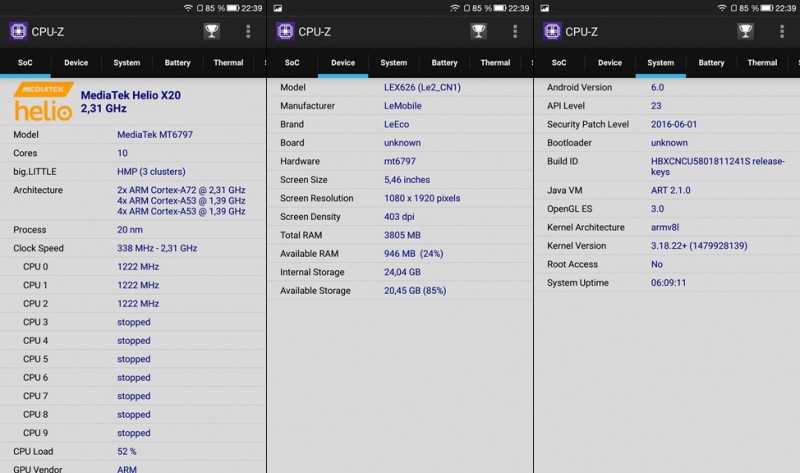Select SoC tab in left panel
Image resolution: width=800 pixels, height=473 pixels.
25,63
